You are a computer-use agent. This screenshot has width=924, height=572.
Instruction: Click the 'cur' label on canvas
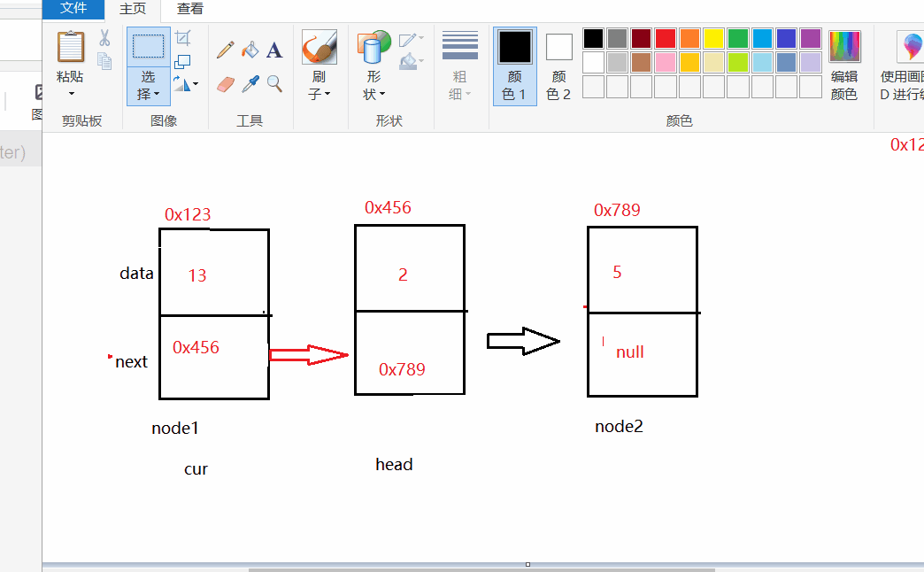[x=196, y=469]
